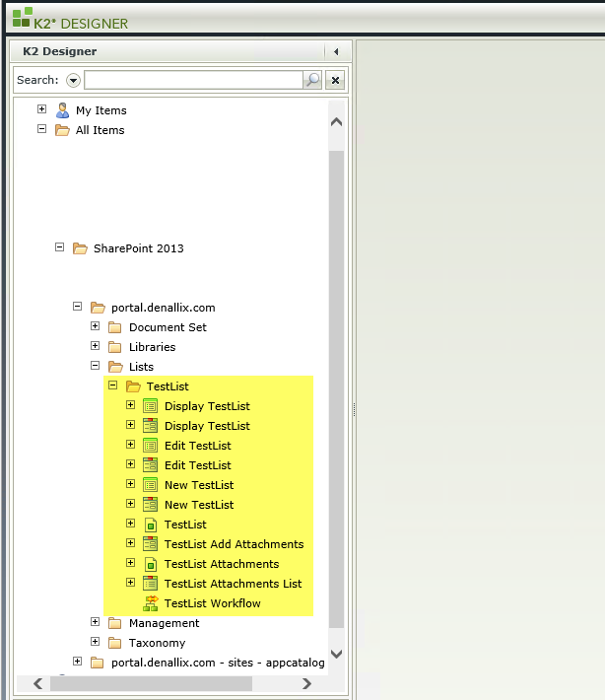Click the K2 Designer logo icon

click(22, 18)
